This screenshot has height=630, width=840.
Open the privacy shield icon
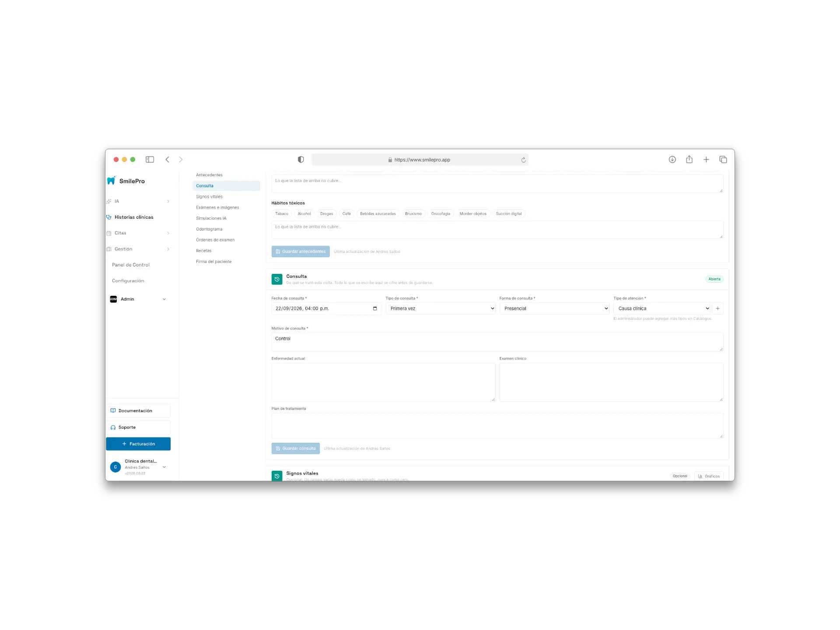tap(301, 160)
